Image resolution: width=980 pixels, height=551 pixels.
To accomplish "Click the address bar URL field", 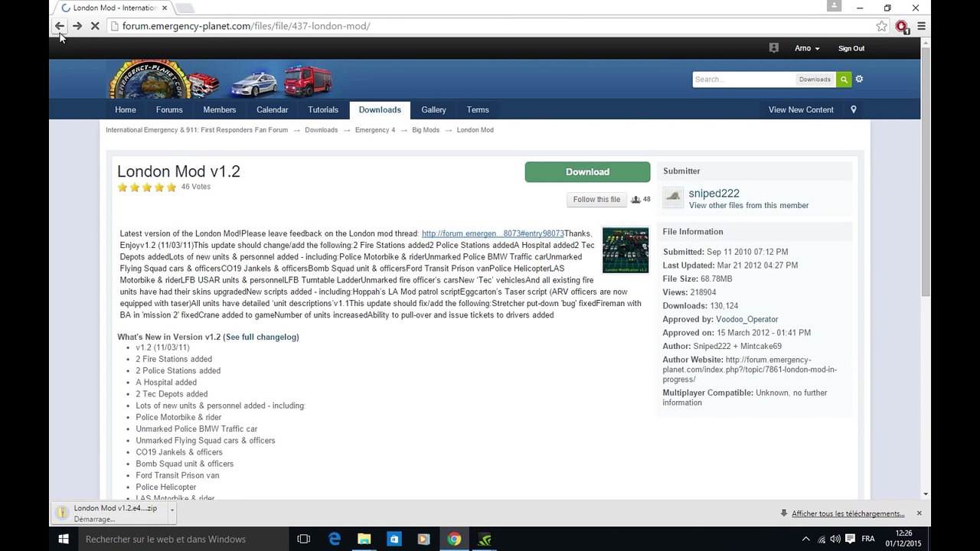I will pyautogui.click(x=490, y=26).
